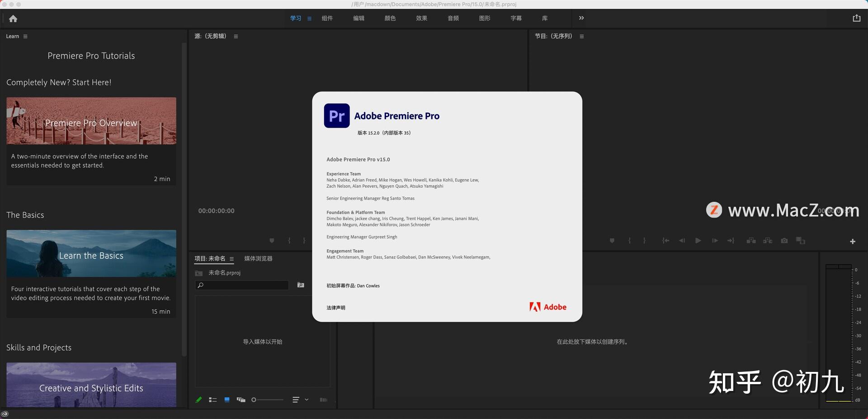This screenshot has height=419, width=868.
Task: Open the Program monitor Button Editor plus
Action: 853,242
